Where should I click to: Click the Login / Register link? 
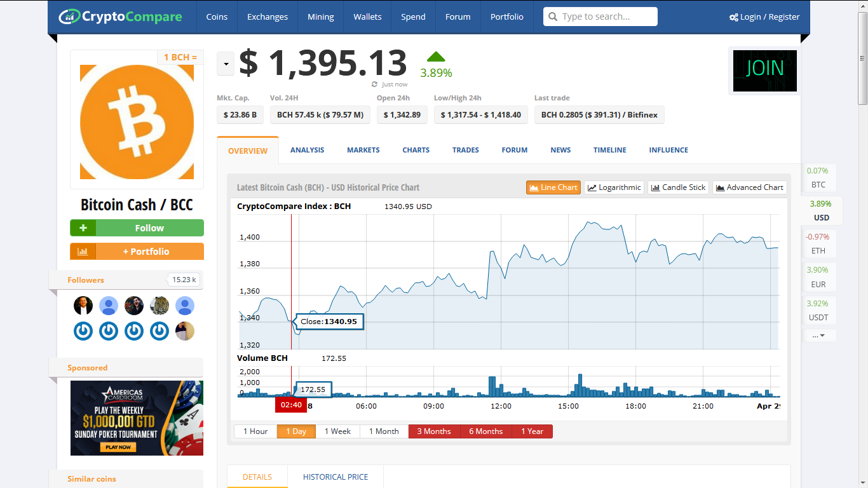tap(764, 17)
